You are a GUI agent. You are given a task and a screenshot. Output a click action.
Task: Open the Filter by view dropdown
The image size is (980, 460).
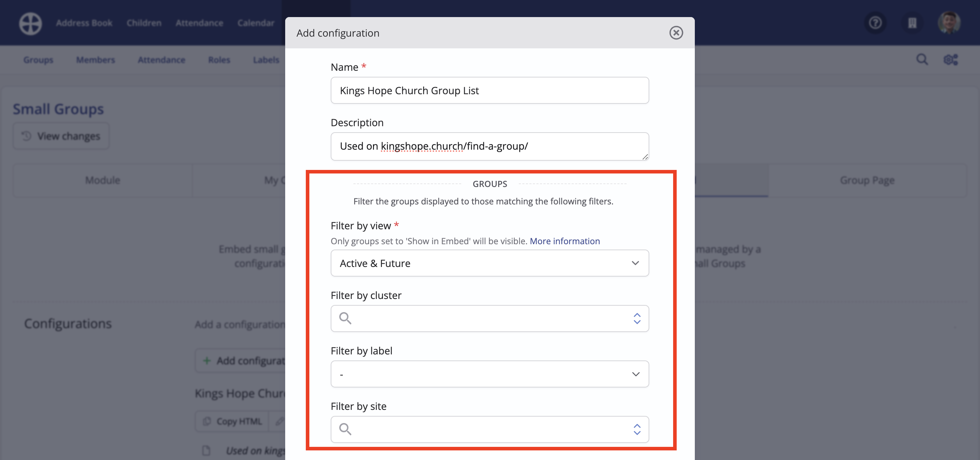(x=490, y=263)
